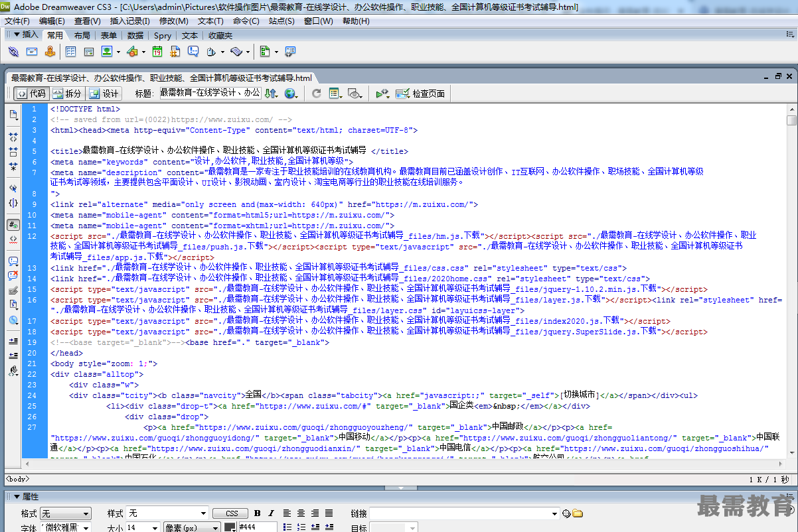Open the 链接 link dropdown arrow

(x=555, y=513)
